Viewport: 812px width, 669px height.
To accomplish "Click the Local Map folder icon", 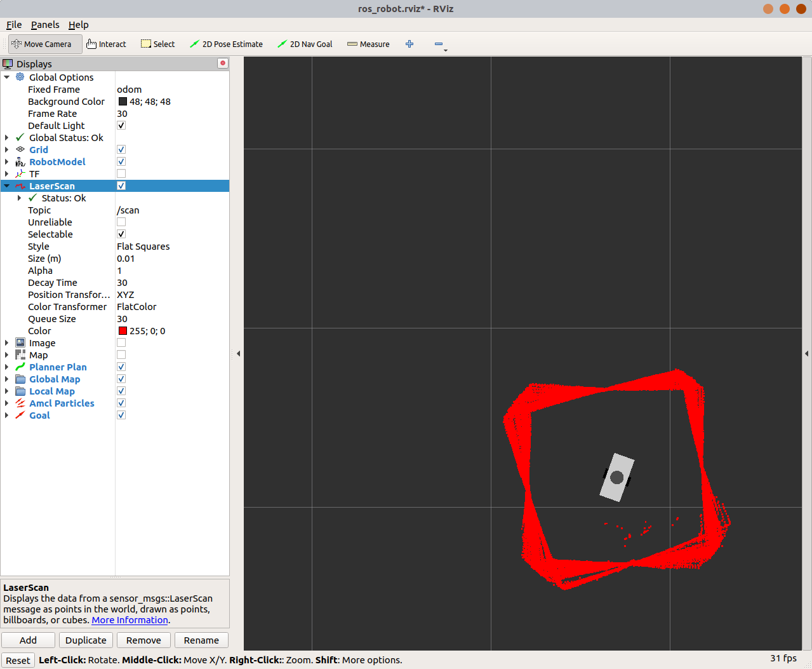I will pyautogui.click(x=20, y=391).
